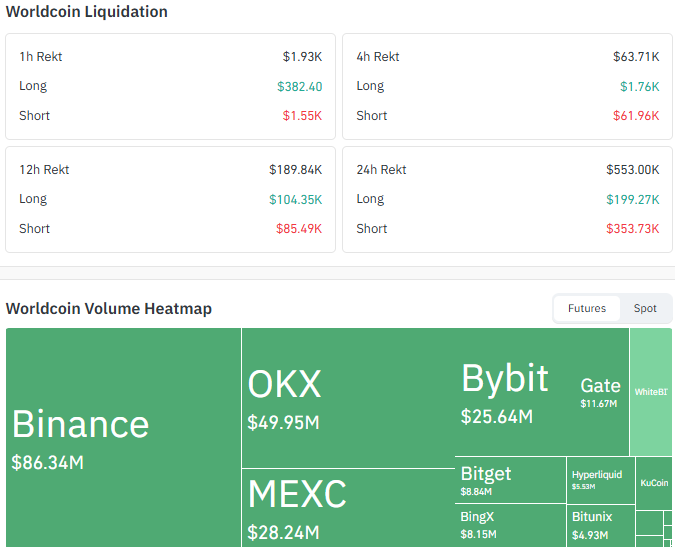Click the 24h Rekt label
Screen dimensions: 675x554
(381, 170)
